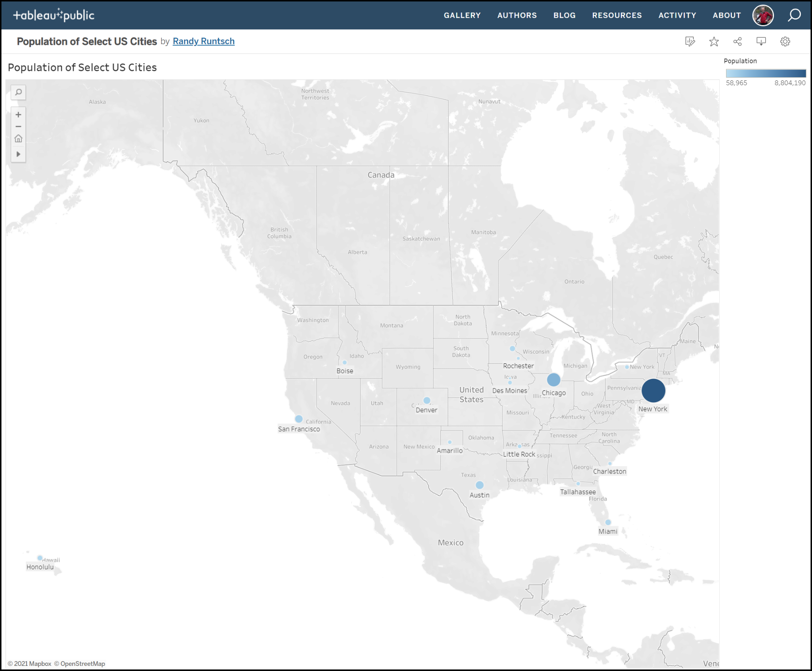Viewport: 812px width, 671px height.
Task: Click the Population color gradient legend
Action: [x=766, y=73]
